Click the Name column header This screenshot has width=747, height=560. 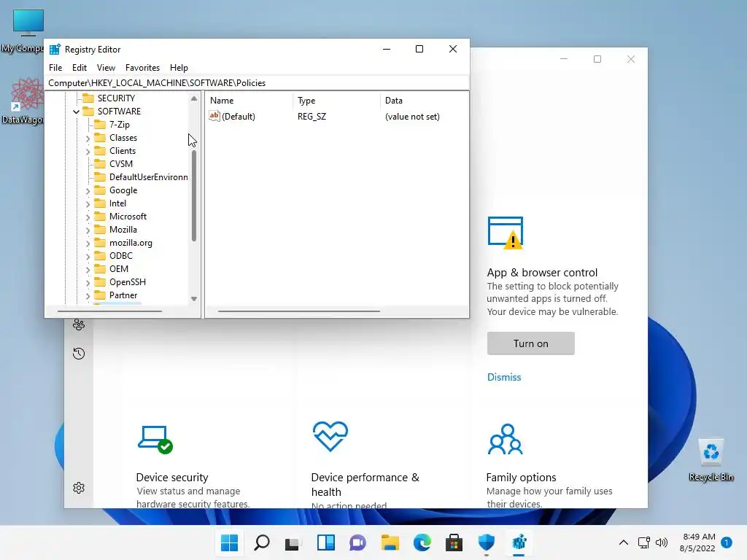click(249, 101)
